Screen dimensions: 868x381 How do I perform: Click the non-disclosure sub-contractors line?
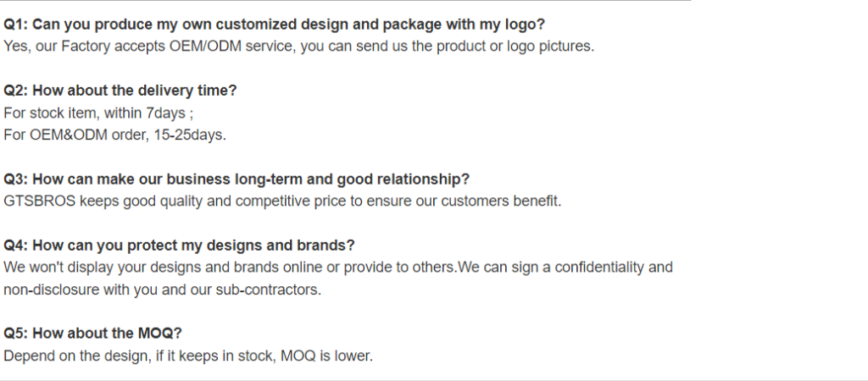(x=162, y=290)
